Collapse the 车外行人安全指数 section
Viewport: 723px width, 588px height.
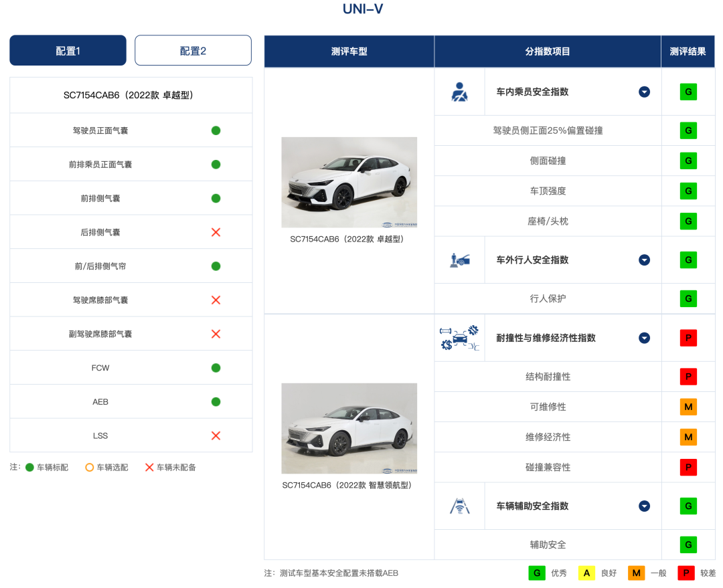click(644, 260)
